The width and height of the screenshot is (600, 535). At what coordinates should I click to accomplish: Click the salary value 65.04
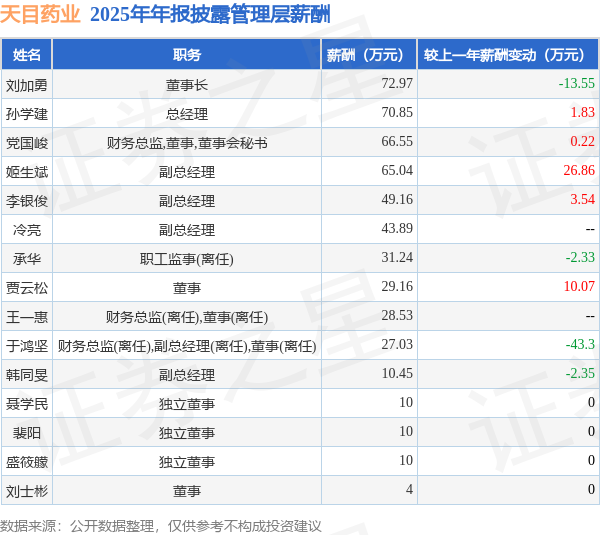397,170
